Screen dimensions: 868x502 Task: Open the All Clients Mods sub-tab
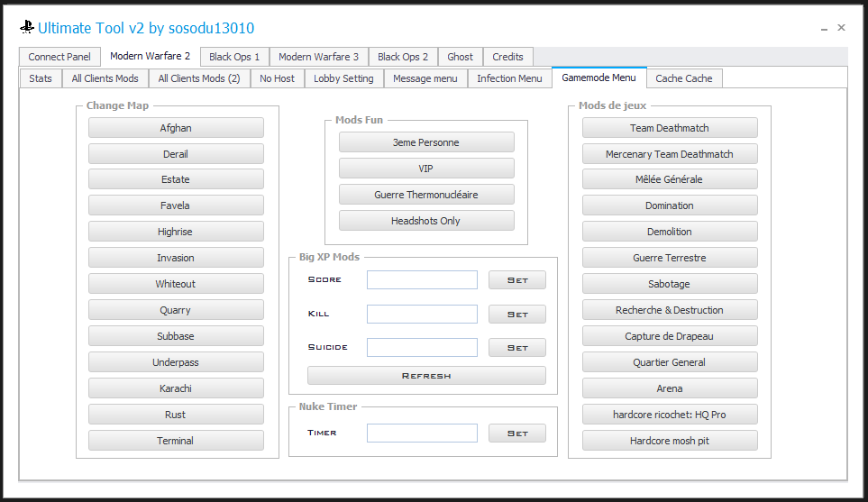coord(105,78)
